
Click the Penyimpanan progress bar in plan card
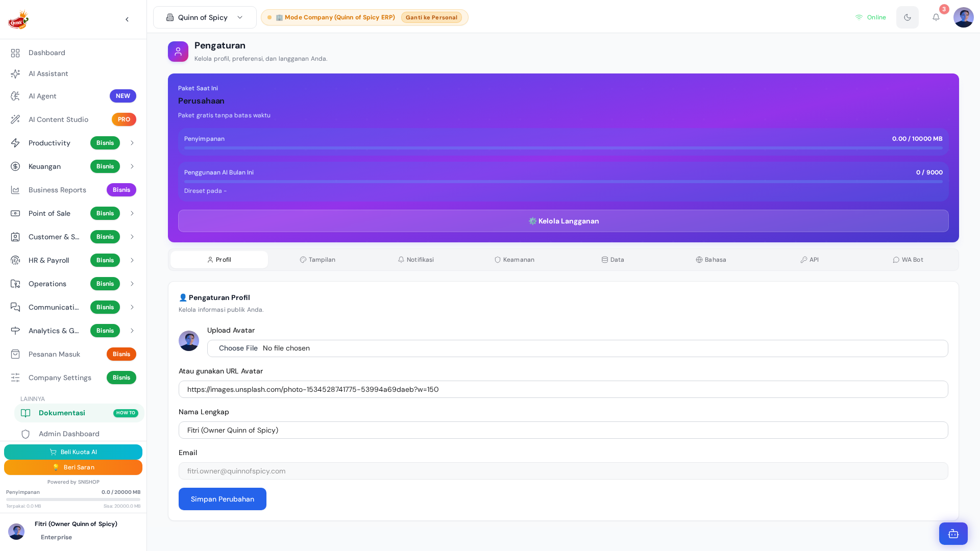tap(563, 148)
